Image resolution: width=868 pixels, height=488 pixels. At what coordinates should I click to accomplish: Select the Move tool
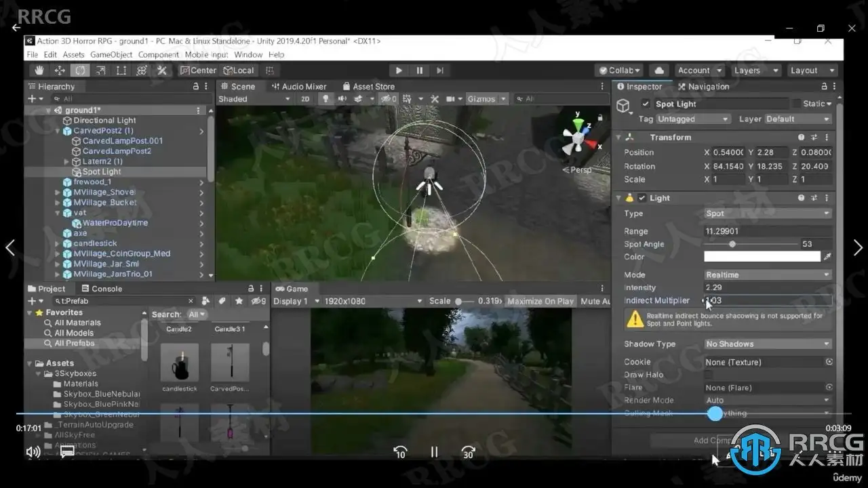point(60,70)
